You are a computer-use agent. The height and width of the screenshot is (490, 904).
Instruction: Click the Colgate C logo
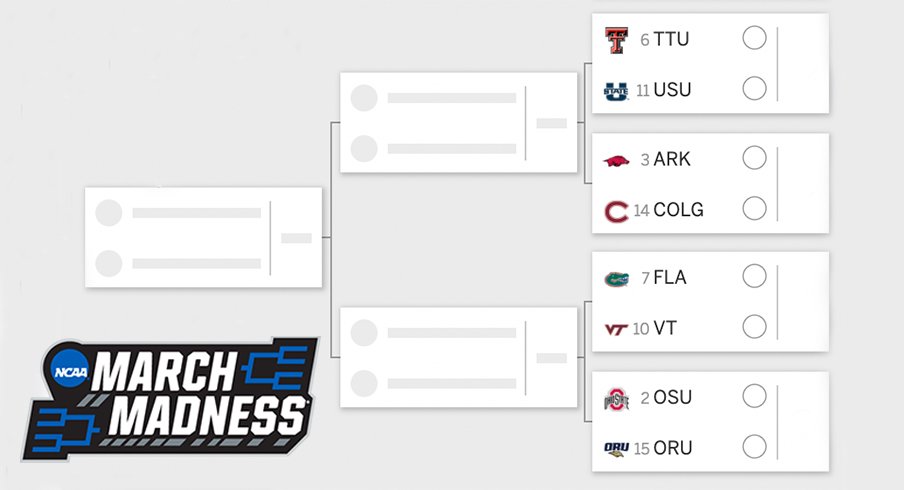point(616,211)
